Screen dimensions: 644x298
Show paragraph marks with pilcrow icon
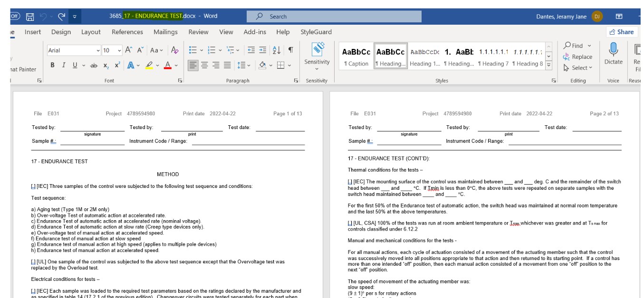pyautogui.click(x=290, y=50)
